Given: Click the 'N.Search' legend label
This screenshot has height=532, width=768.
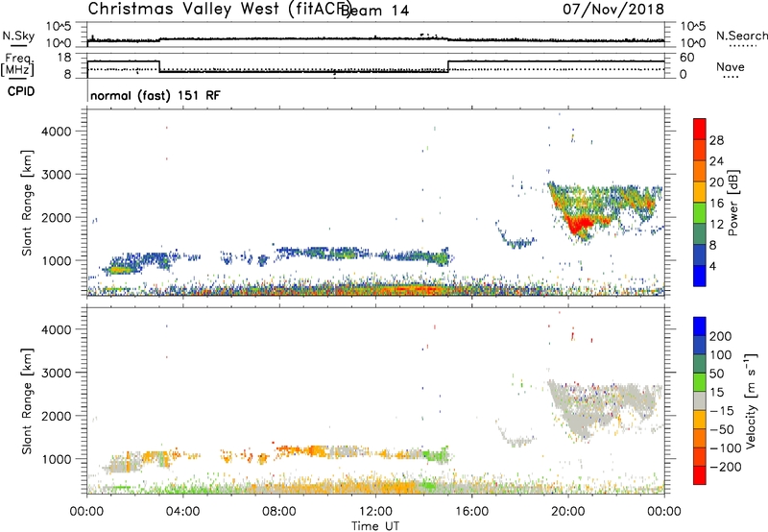Looking at the screenshot, I should click(x=741, y=36).
